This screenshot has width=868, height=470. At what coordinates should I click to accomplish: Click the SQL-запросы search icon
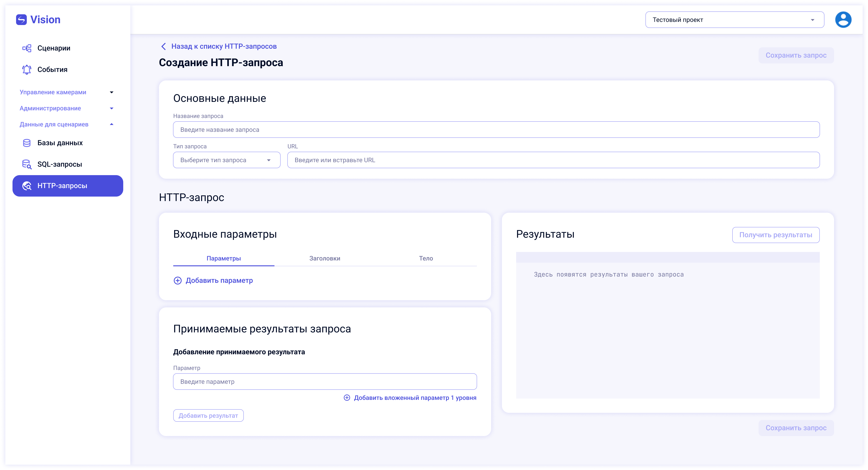point(27,164)
